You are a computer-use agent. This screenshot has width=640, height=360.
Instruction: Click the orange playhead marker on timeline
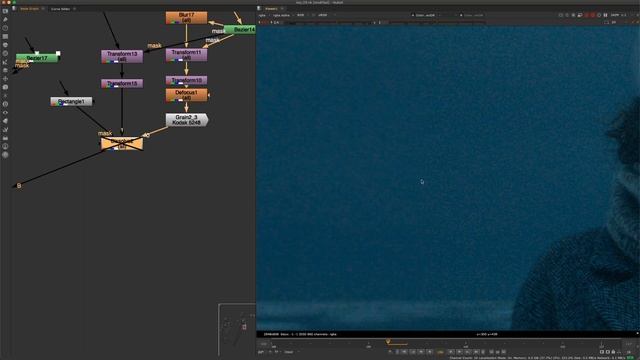pyautogui.click(x=388, y=342)
